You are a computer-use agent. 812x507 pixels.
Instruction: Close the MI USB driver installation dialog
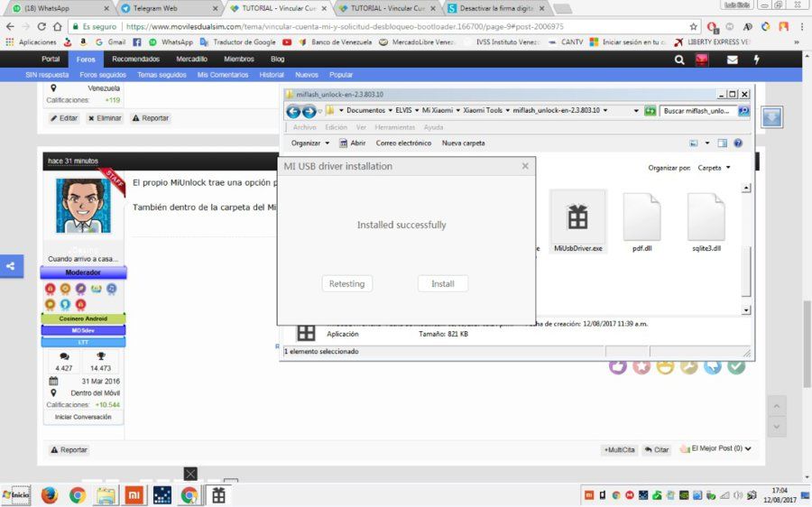pyautogui.click(x=525, y=166)
